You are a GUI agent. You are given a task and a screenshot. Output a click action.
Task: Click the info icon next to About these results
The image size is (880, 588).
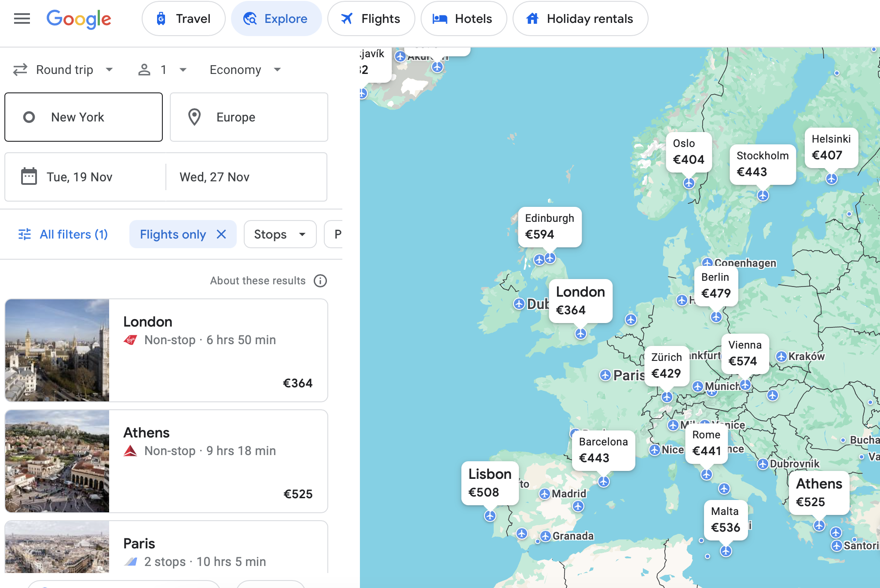pos(321,281)
